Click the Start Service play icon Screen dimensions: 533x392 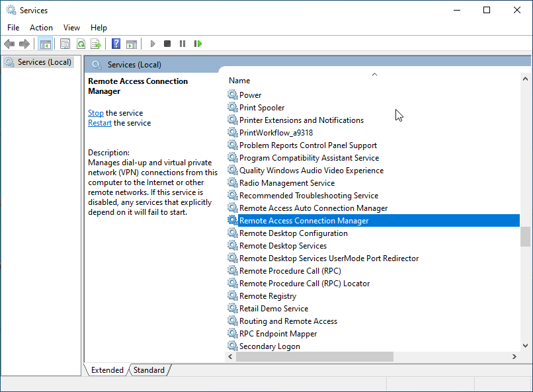pyautogui.click(x=153, y=44)
